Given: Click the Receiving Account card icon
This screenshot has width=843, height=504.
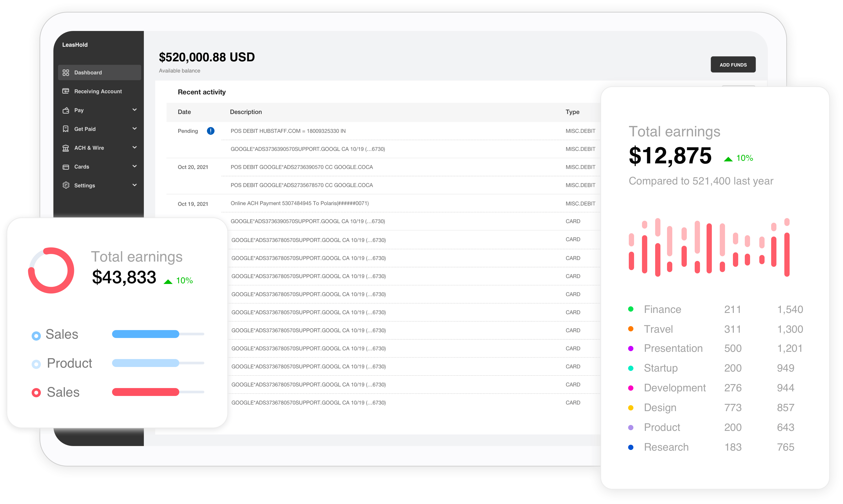Looking at the screenshot, I should [x=65, y=91].
